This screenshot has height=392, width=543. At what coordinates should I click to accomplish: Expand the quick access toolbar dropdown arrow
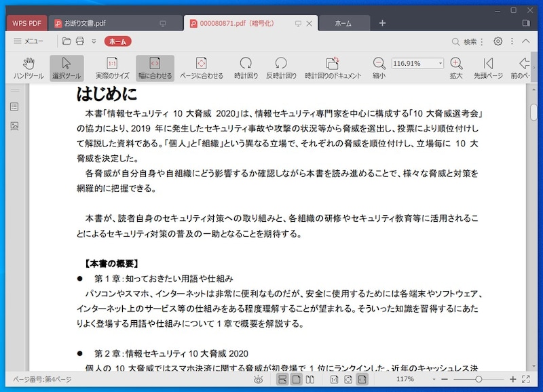pyautogui.click(x=94, y=41)
